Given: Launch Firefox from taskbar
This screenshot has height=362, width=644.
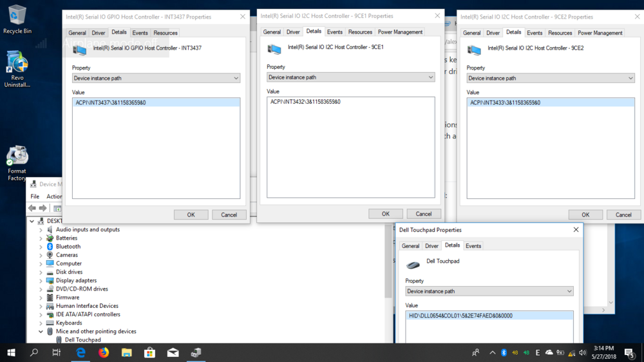Looking at the screenshot, I should pos(104,352).
